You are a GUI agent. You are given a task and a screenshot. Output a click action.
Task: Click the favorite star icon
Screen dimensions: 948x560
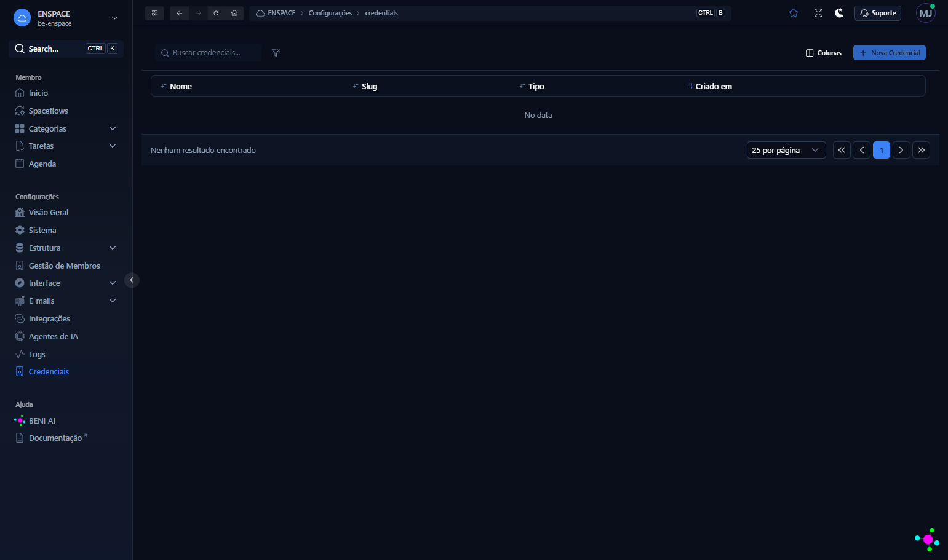(794, 13)
